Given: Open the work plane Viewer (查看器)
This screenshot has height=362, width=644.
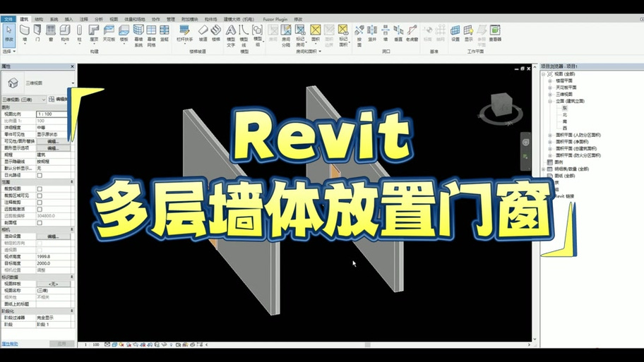Looking at the screenshot, I should [x=495, y=33].
